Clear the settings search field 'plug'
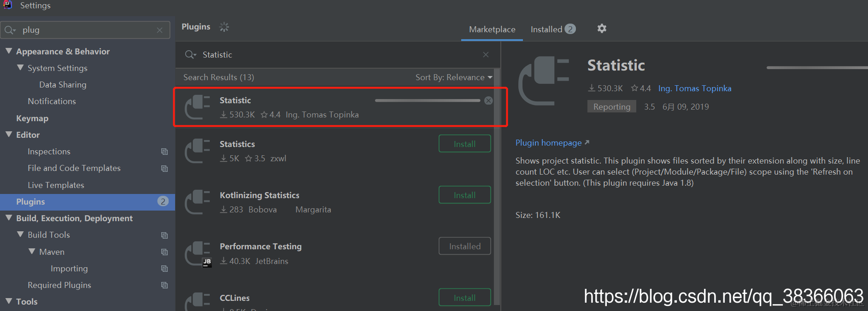Image resolution: width=868 pixels, height=311 pixels. [159, 30]
